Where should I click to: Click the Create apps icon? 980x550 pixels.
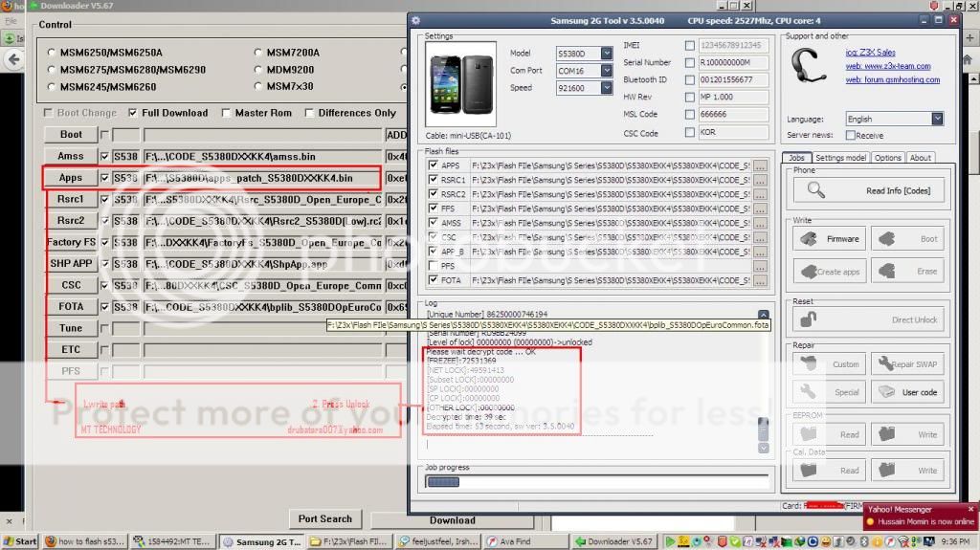click(x=809, y=272)
